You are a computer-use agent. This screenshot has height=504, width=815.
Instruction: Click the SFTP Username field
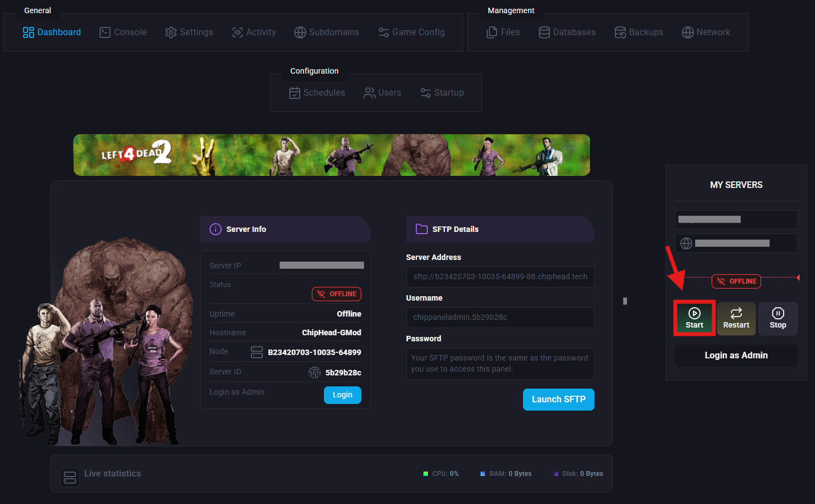click(x=500, y=318)
